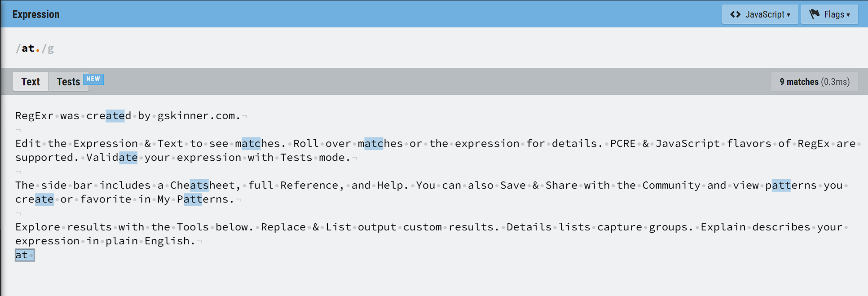Open the Flags dropdown menu
This screenshot has width=868, height=296.
pyautogui.click(x=829, y=14)
